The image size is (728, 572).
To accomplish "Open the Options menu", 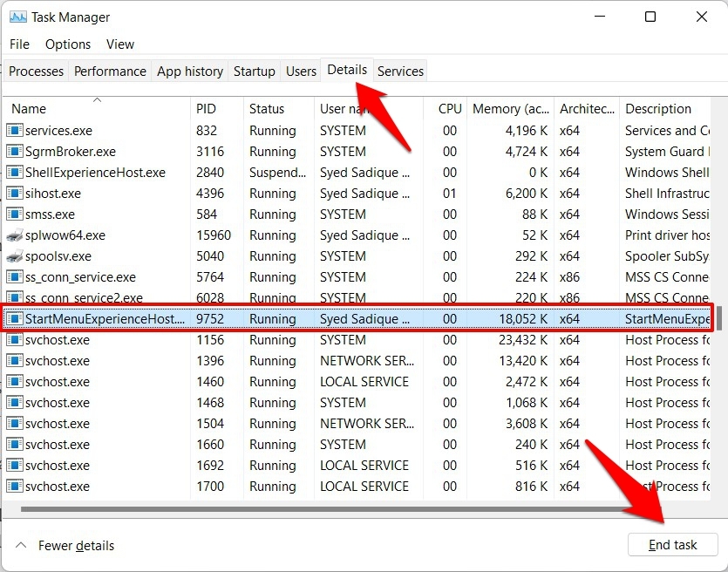I will click(68, 44).
